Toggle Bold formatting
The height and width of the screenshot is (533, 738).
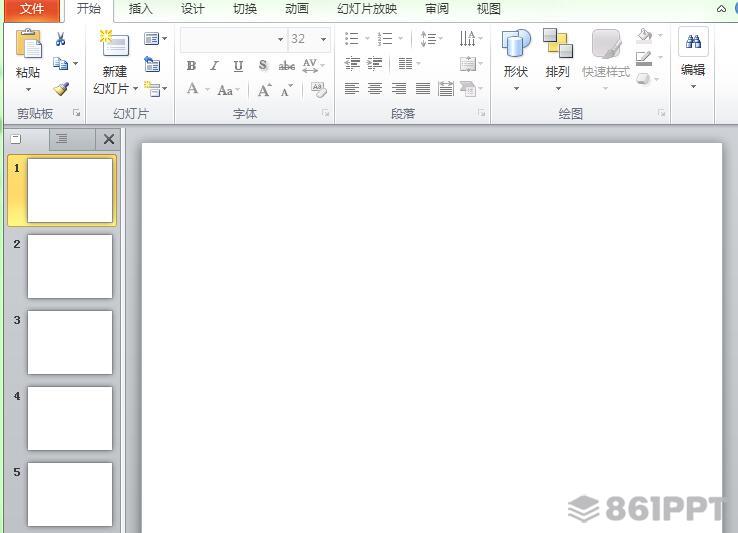pyautogui.click(x=191, y=65)
